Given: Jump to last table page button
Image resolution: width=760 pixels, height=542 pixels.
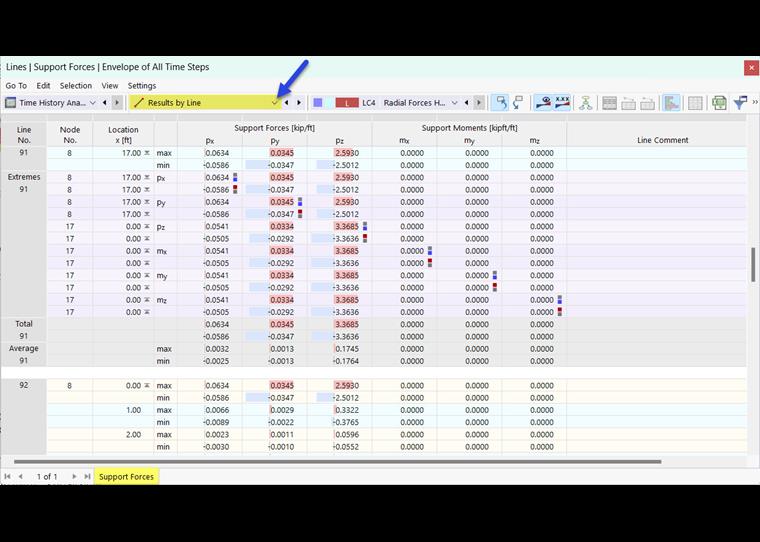Looking at the screenshot, I should coord(87,477).
